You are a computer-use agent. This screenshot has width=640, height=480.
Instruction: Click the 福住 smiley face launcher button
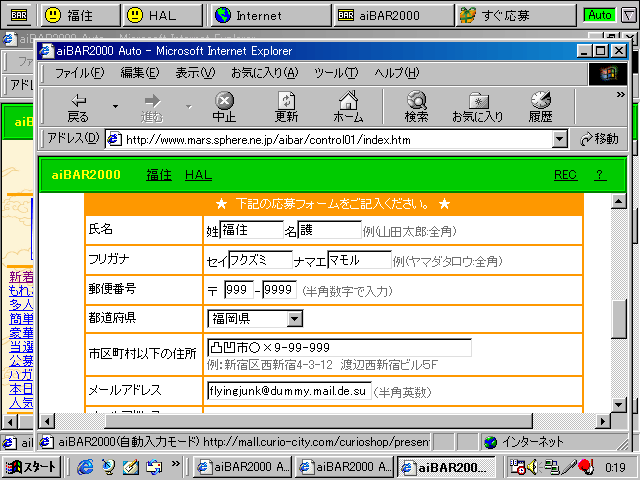[80, 16]
